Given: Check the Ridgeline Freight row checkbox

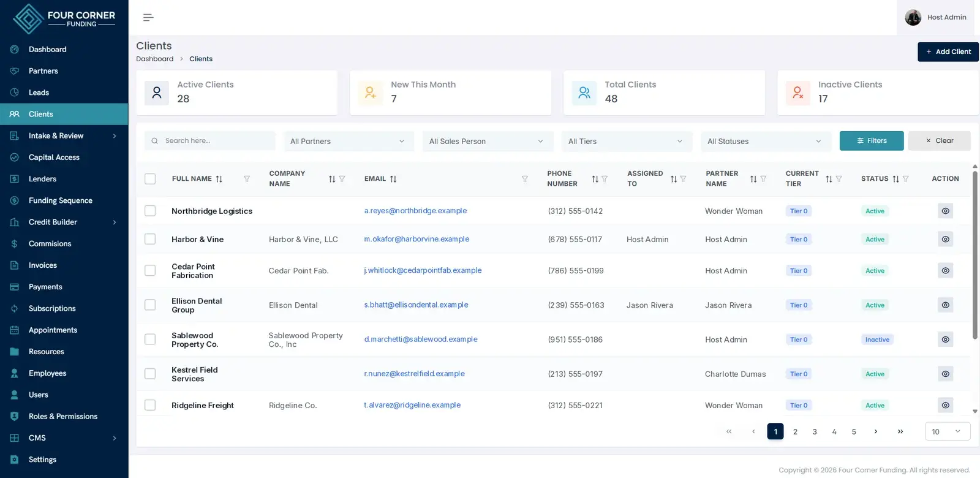Looking at the screenshot, I should click(150, 405).
